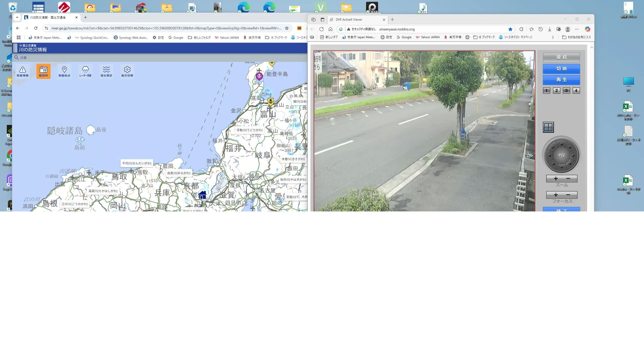The width and height of the screenshot is (644, 362).
Task: Click the 近畿 search magnifier icon
Action: coord(17,58)
